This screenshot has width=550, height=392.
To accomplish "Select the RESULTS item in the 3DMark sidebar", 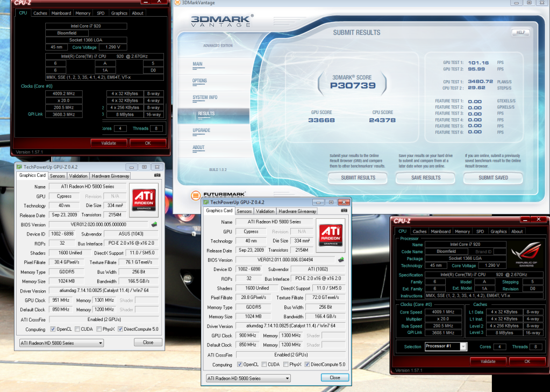I will click(x=206, y=113).
